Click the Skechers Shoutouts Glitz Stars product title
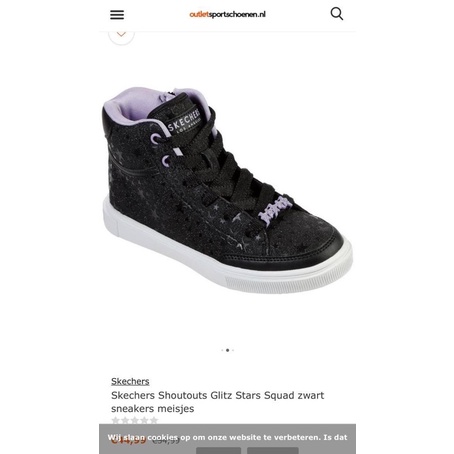This screenshot has height=454, width=454. click(217, 402)
